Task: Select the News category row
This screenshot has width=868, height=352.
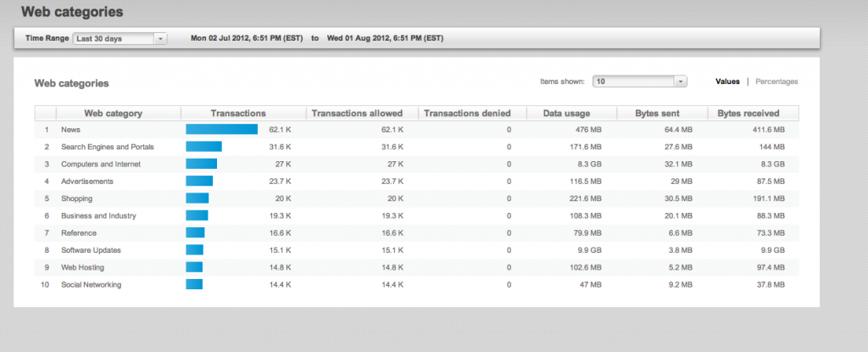Action: click(x=71, y=130)
